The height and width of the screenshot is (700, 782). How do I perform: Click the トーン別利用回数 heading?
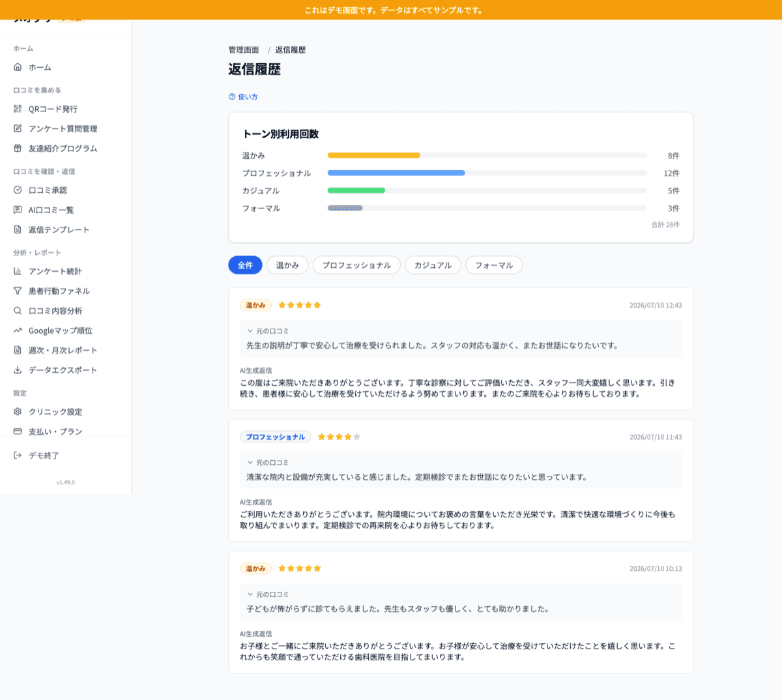[x=281, y=134]
